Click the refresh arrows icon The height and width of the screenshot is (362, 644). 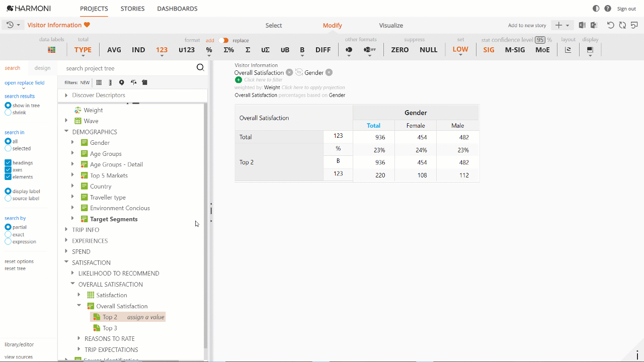tap(622, 25)
